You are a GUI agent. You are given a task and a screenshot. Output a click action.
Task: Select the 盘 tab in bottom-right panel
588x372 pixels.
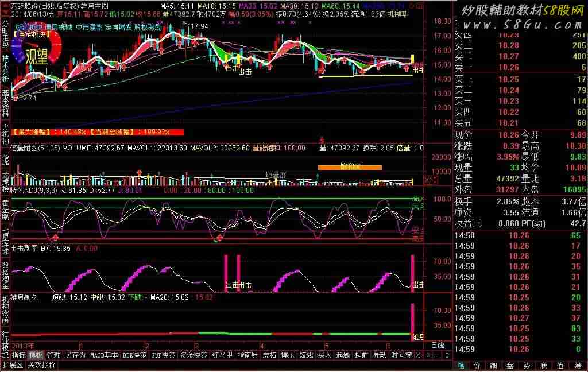coord(510,365)
